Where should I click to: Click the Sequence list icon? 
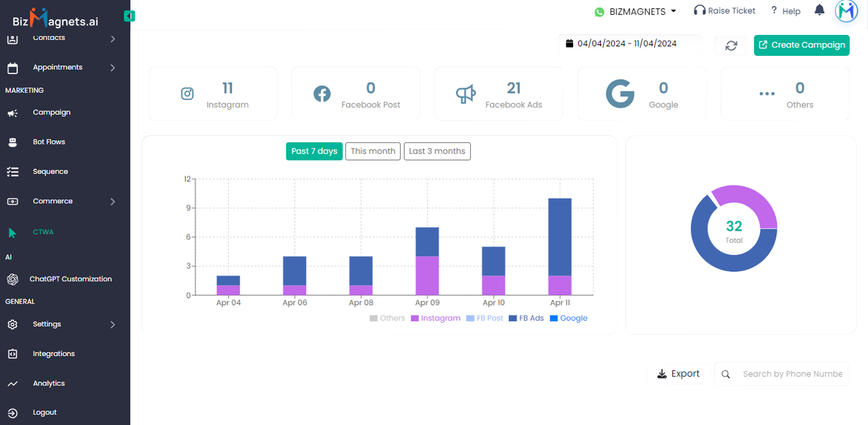12,172
